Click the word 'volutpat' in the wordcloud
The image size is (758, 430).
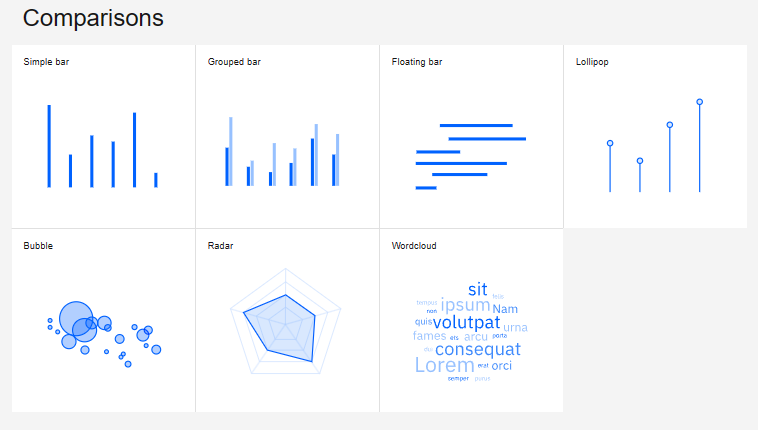tap(466, 323)
